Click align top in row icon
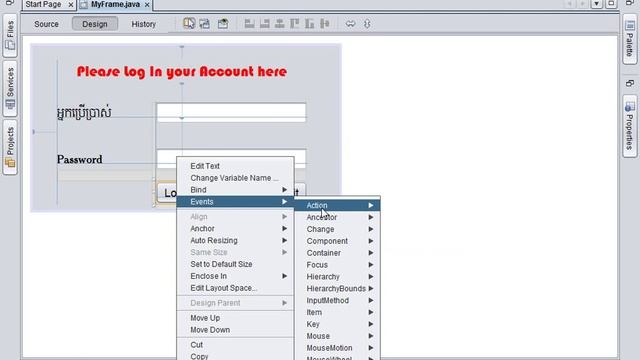Image resolution: width=640 pixels, height=360 pixels. [294, 24]
